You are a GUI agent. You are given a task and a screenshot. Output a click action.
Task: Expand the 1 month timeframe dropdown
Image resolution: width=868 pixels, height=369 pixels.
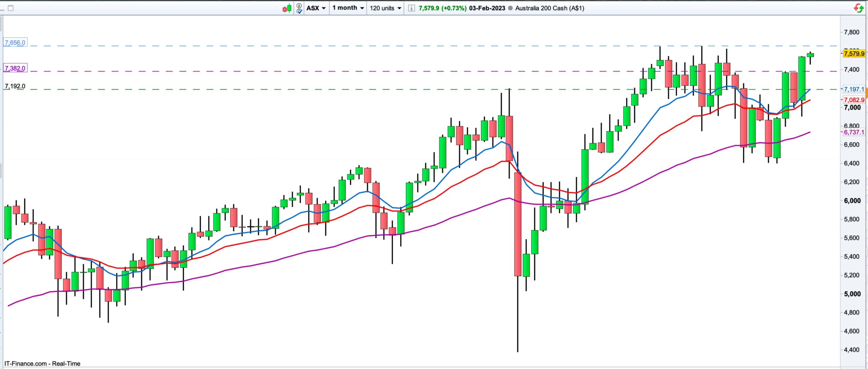point(348,8)
